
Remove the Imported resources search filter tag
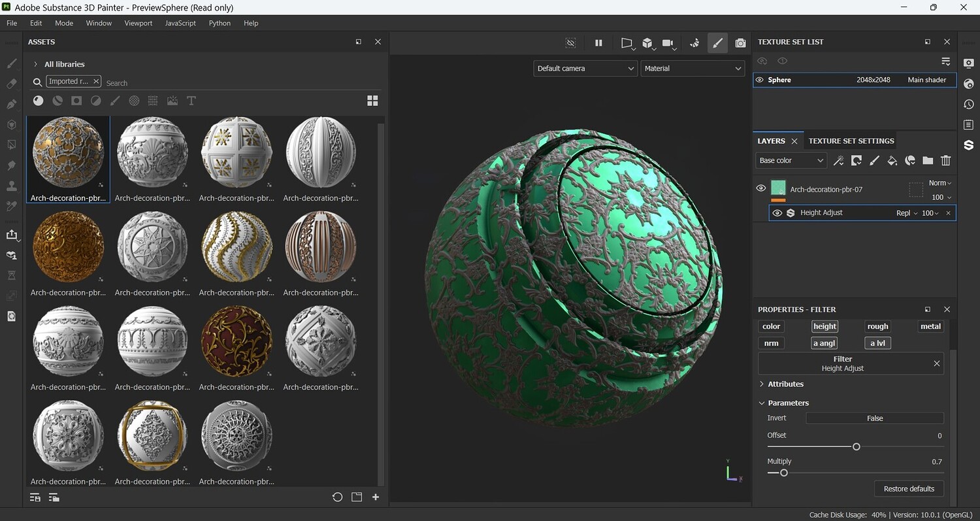point(96,81)
